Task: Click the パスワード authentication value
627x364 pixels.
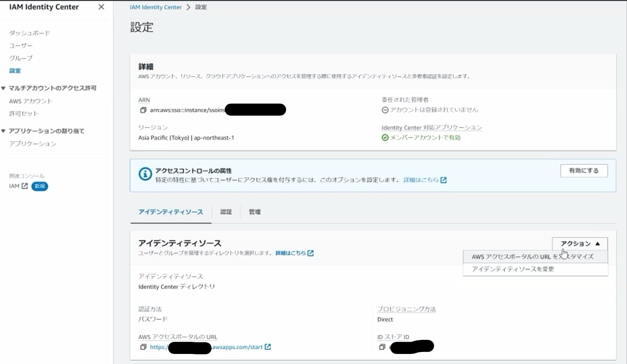Action: click(x=153, y=319)
